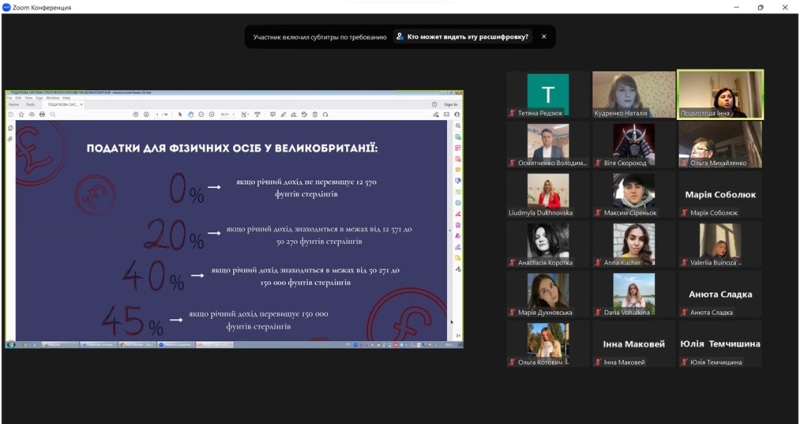Select Ольга Котович participant tile
Viewport: 800px width, 424px height.
point(548,343)
